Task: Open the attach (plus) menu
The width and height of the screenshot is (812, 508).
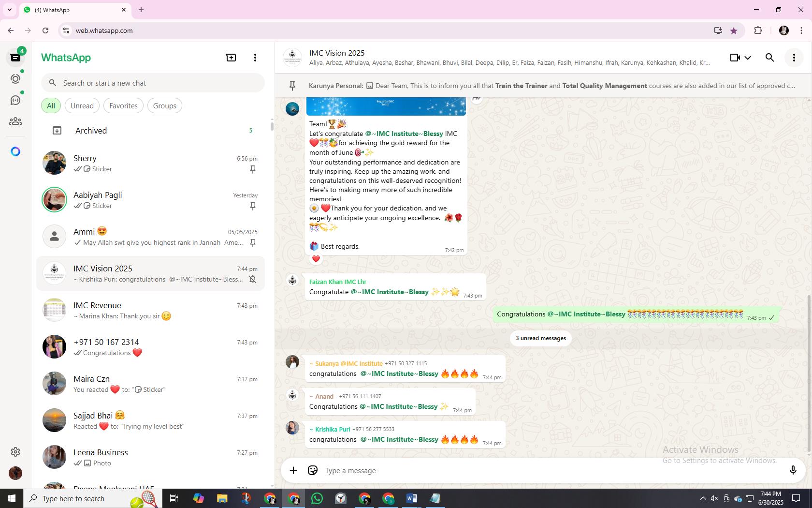Action: [293, 470]
